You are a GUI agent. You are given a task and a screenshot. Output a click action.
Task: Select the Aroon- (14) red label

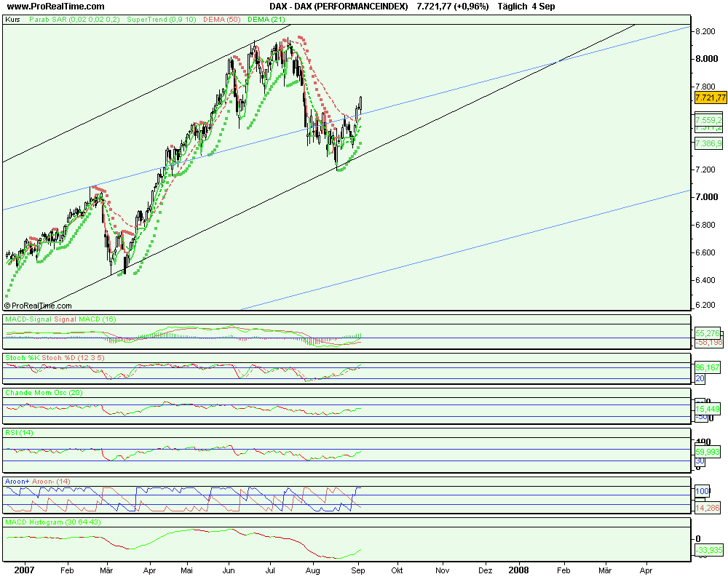point(51,482)
